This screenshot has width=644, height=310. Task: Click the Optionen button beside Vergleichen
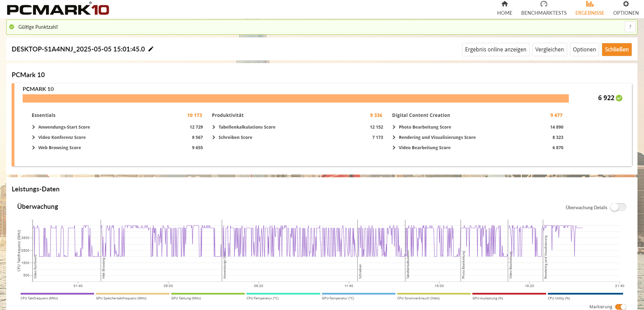(584, 49)
